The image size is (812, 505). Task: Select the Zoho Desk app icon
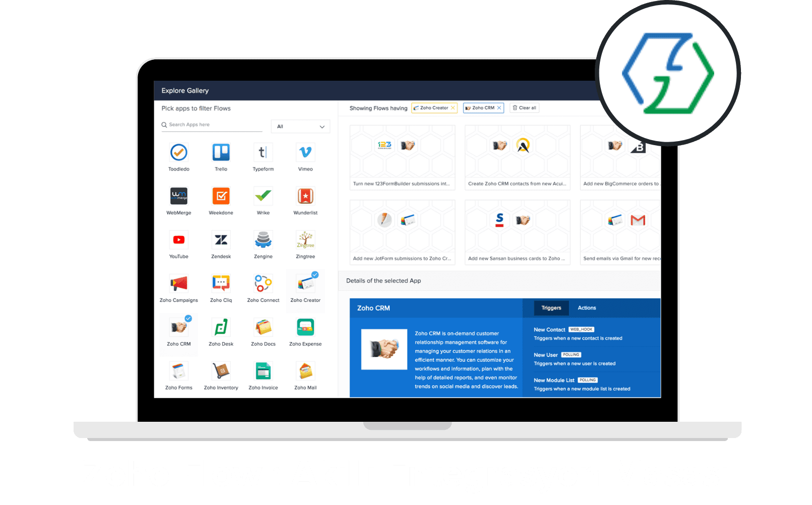[221, 327]
